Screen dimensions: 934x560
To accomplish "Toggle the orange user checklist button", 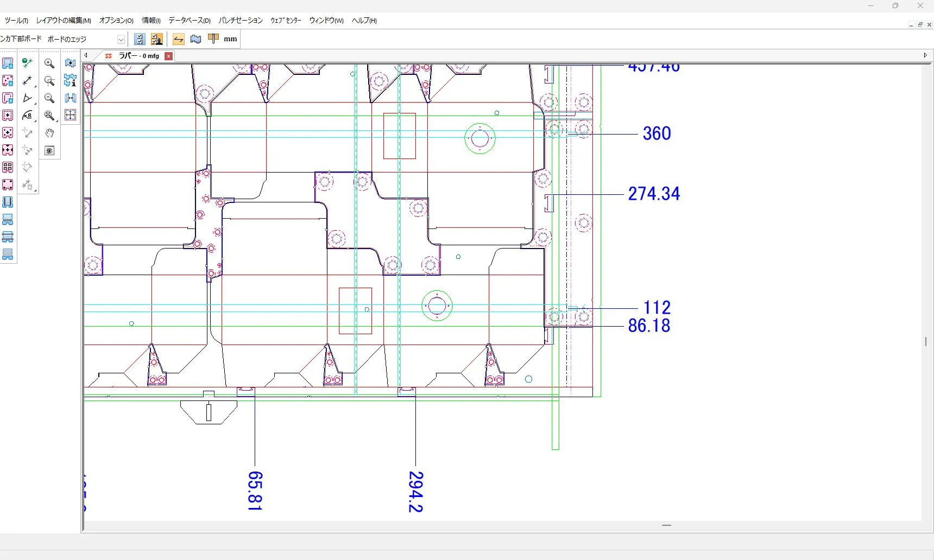I will click(x=157, y=39).
